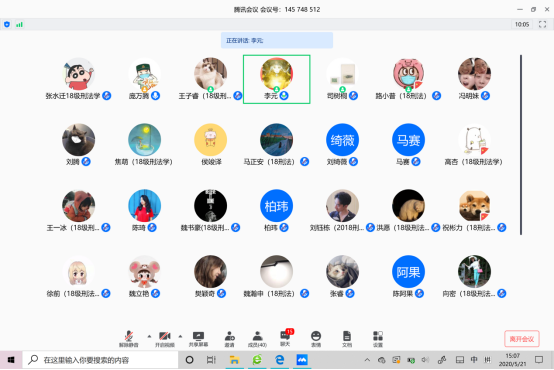Image resolution: width=554 pixels, height=370 pixels.
Task: Click the red Leave Meeting button
Action: point(521,339)
